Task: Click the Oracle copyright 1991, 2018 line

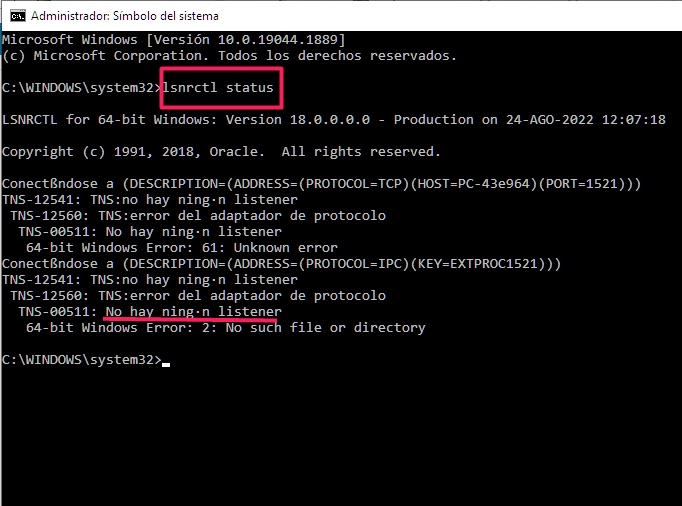Action: click(x=220, y=152)
